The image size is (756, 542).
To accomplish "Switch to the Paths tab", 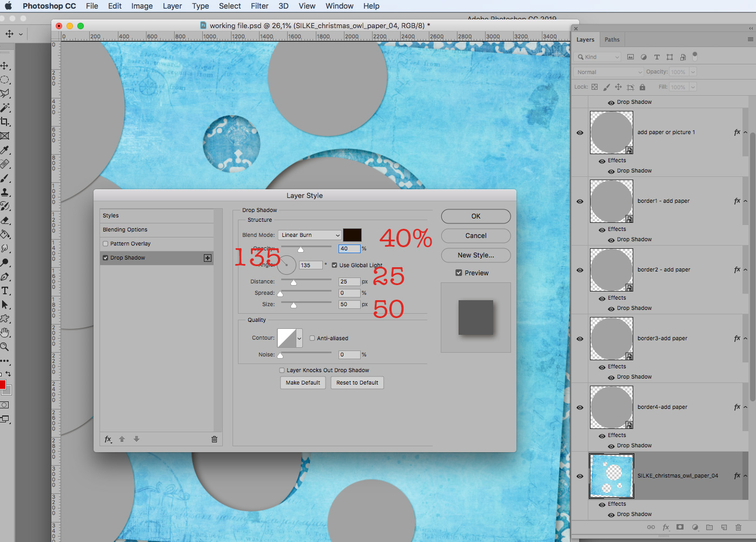I will point(612,39).
